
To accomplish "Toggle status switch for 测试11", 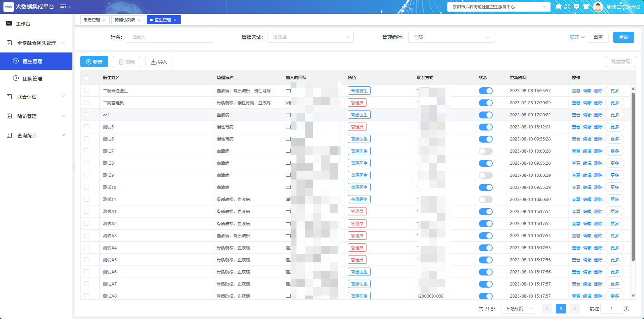I will pos(486,200).
